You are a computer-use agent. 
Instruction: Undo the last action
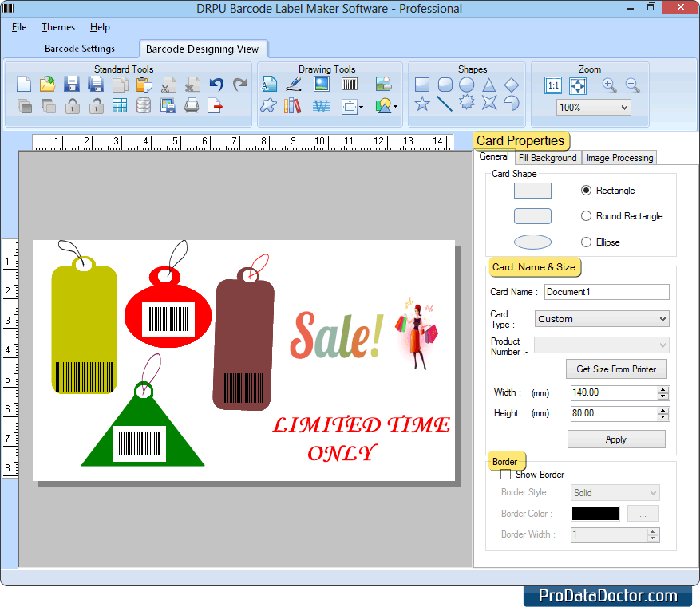click(x=216, y=85)
